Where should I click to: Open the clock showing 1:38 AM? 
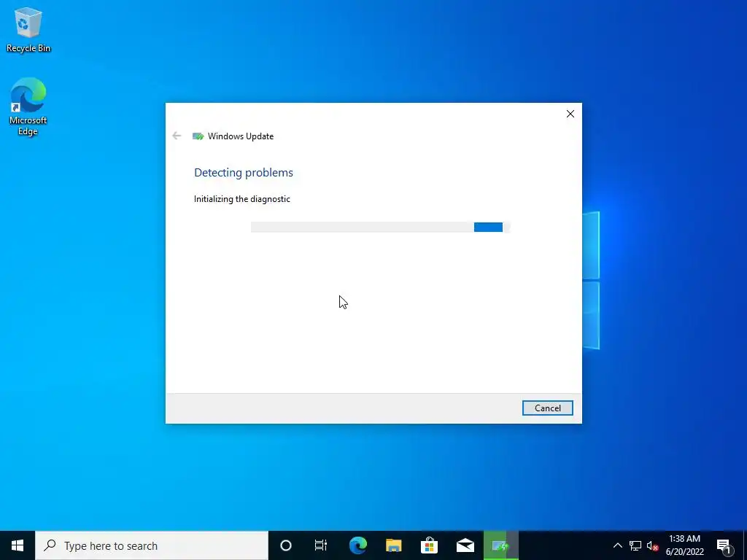pyautogui.click(x=684, y=545)
